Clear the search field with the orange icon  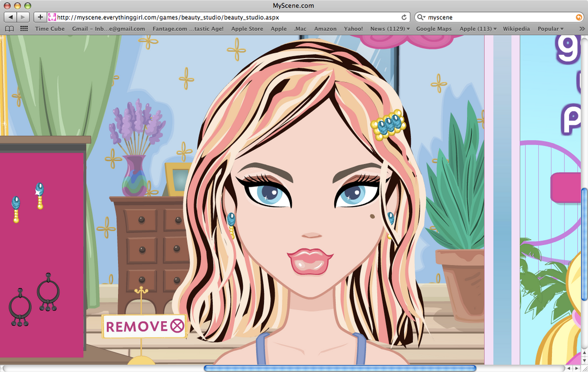click(579, 17)
